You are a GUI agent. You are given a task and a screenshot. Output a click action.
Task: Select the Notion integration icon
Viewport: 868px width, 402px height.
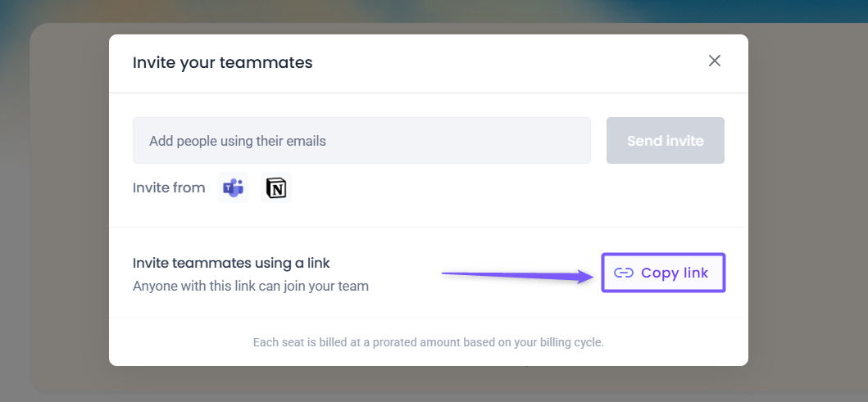coord(276,187)
